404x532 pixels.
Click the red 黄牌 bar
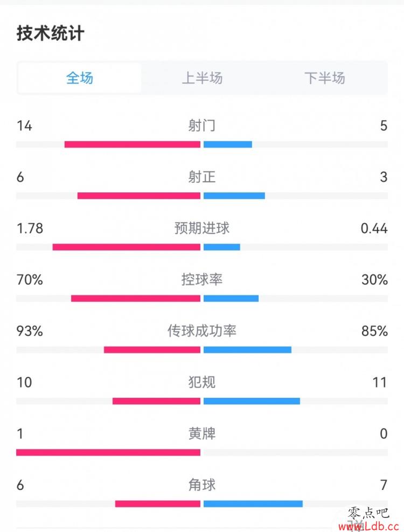click(108, 452)
